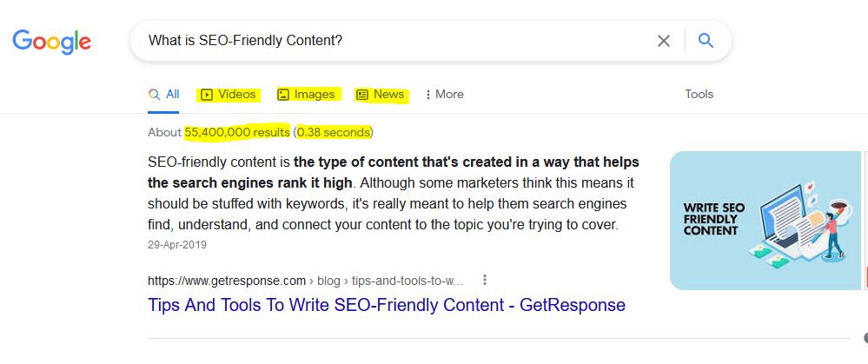Clear the search box with X icon
The height and width of the screenshot is (364, 868).
pos(663,40)
